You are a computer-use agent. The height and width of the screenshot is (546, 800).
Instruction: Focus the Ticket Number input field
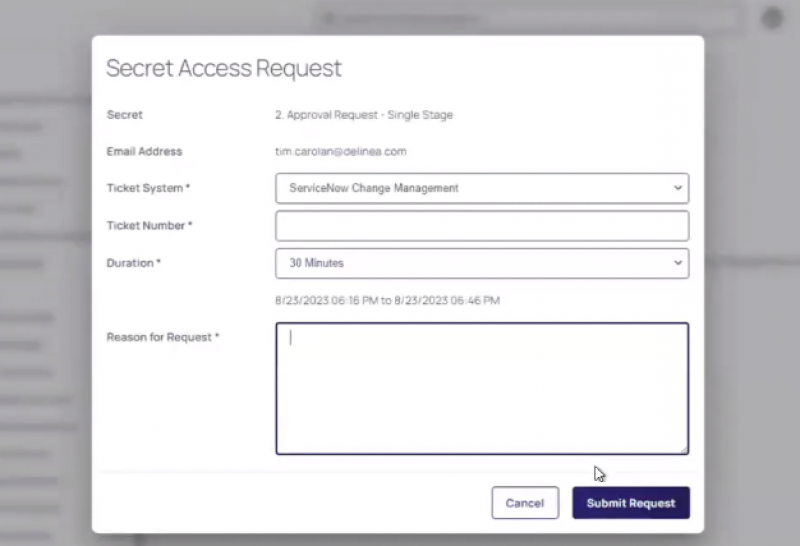(481, 226)
